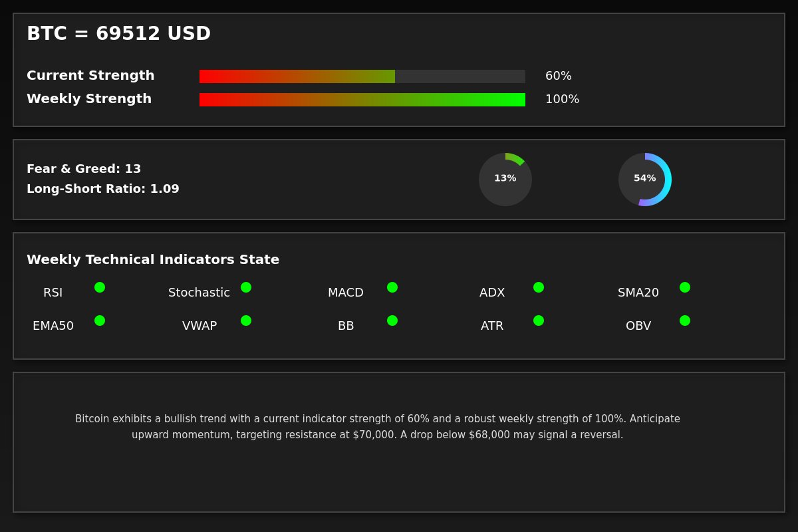This screenshot has width=798, height=532.
Task: Click the ATR indicator green dot
Action: [x=539, y=321]
